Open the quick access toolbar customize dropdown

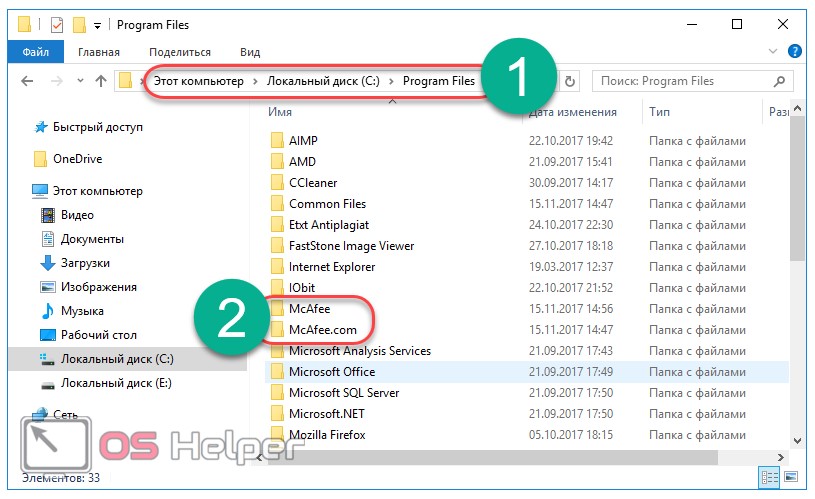[97, 24]
